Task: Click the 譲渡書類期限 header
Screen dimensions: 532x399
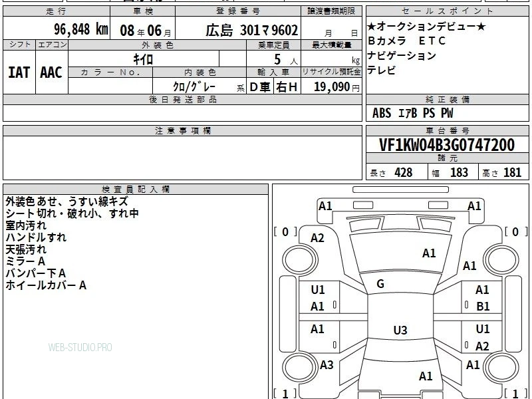Action: 331,11
